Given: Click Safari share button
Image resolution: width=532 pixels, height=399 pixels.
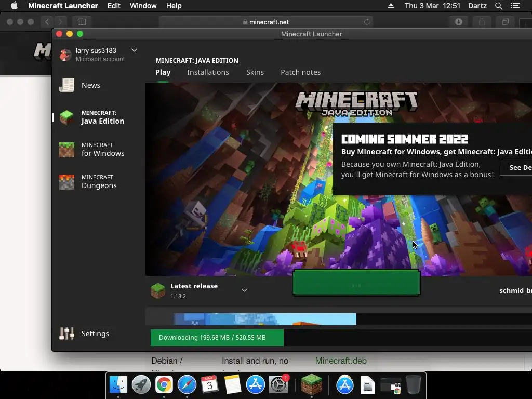Looking at the screenshot, I should pyautogui.click(x=482, y=22).
